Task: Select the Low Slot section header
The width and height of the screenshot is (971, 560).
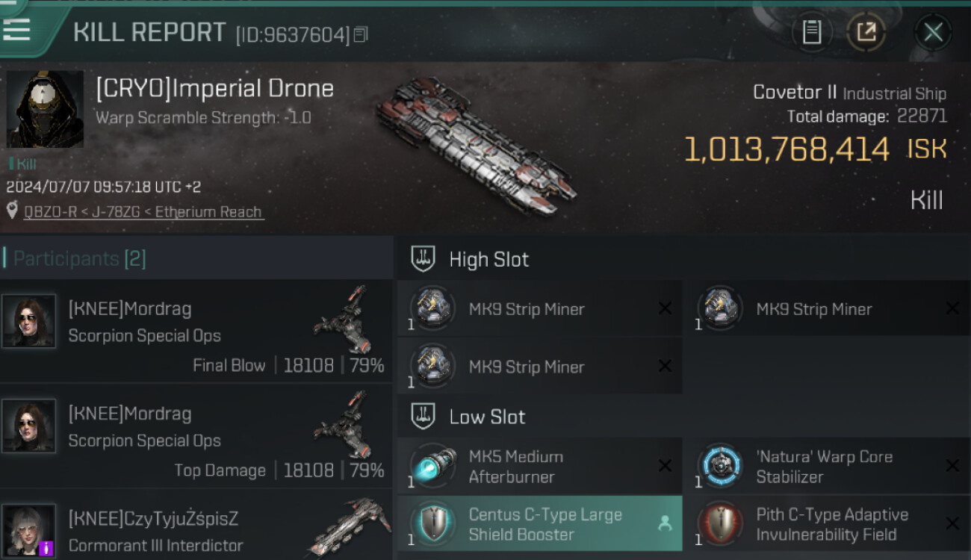Action: (487, 417)
